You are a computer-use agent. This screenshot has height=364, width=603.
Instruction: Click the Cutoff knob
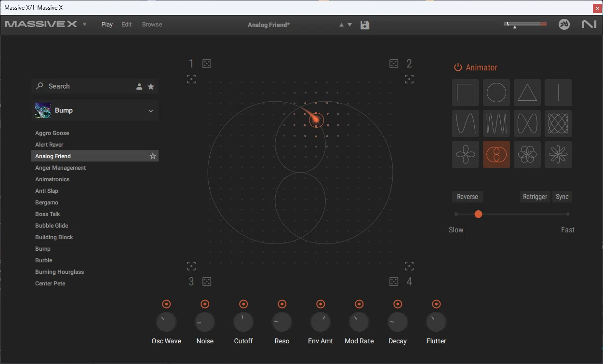point(243,322)
